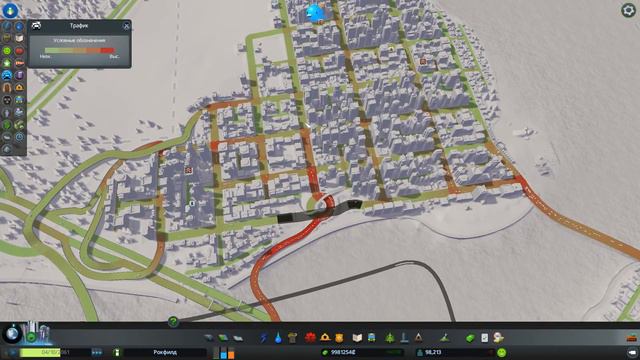
Task: Open the settings gear menu
Action: 628,10
